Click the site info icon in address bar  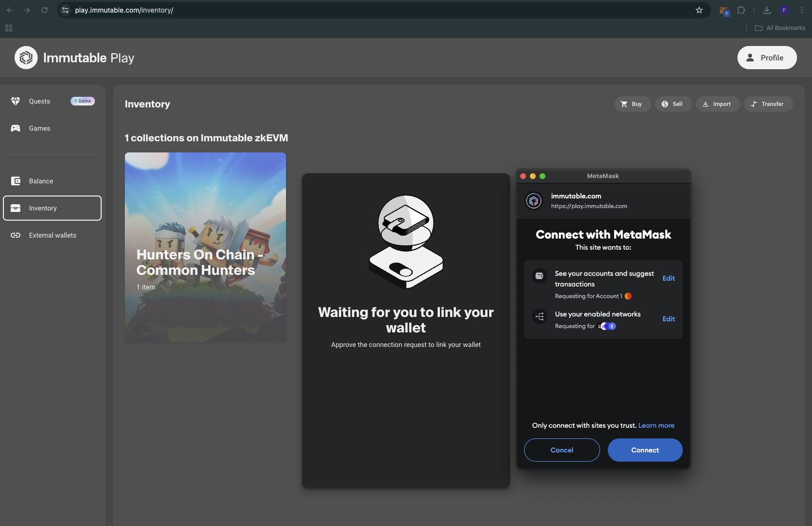[65, 10]
